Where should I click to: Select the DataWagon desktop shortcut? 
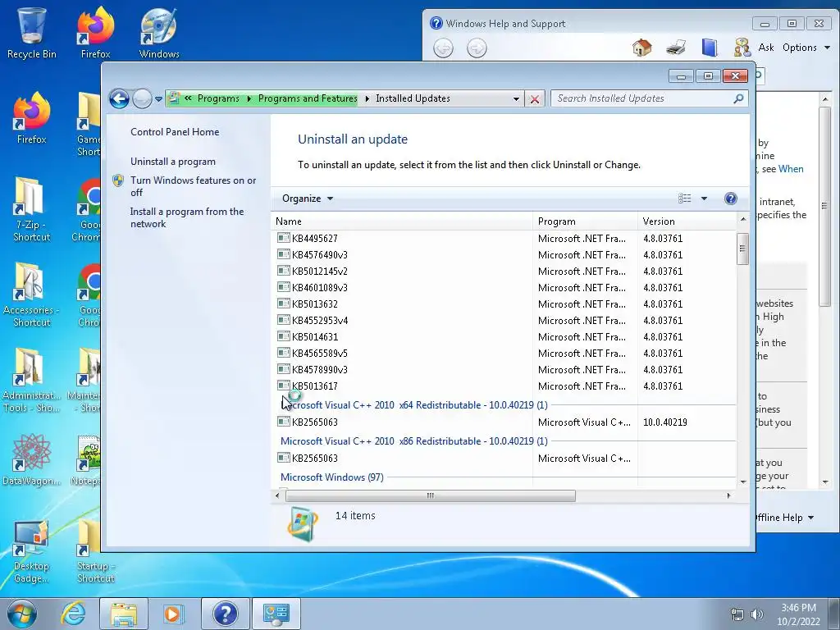(32, 459)
